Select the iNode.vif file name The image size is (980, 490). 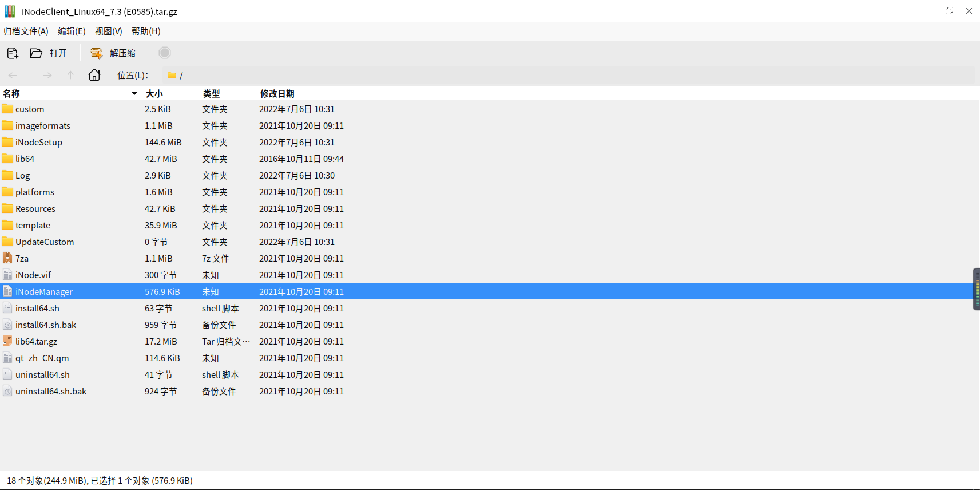pos(33,275)
